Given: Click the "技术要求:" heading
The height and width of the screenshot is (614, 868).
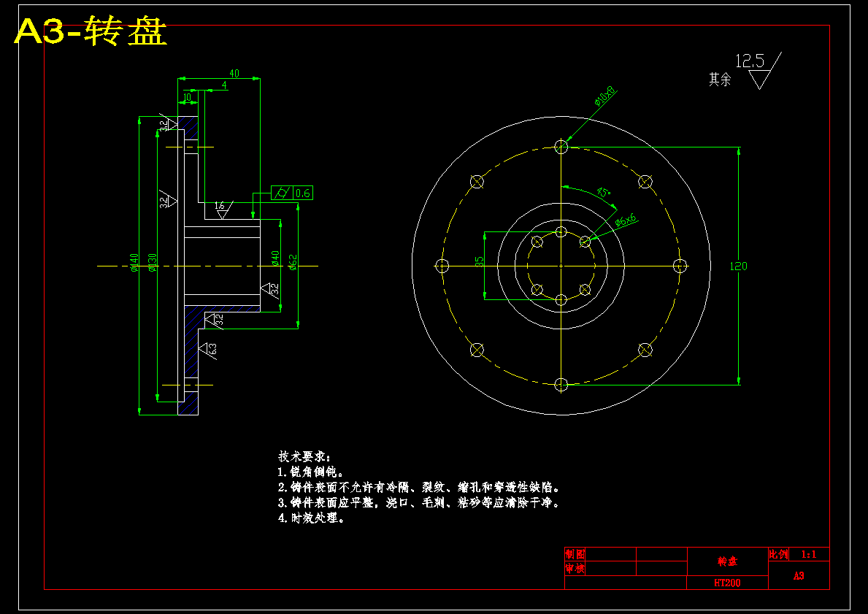Looking at the screenshot, I should [304, 457].
